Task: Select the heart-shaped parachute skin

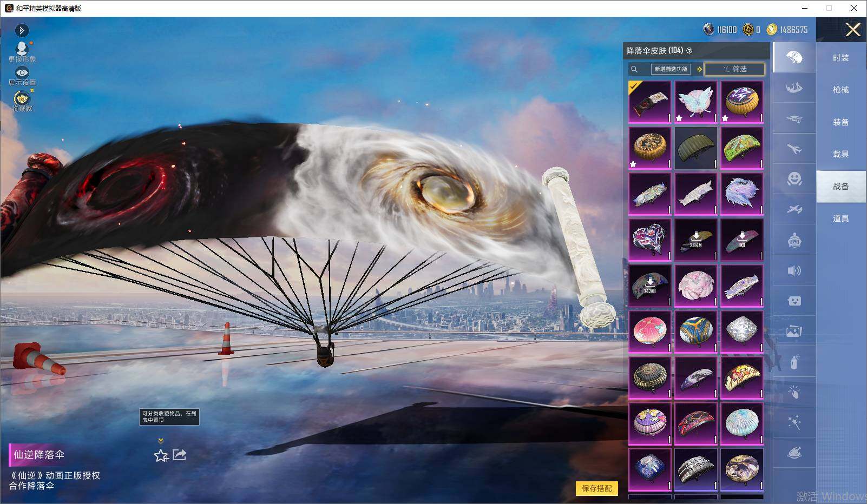Action: (x=650, y=240)
